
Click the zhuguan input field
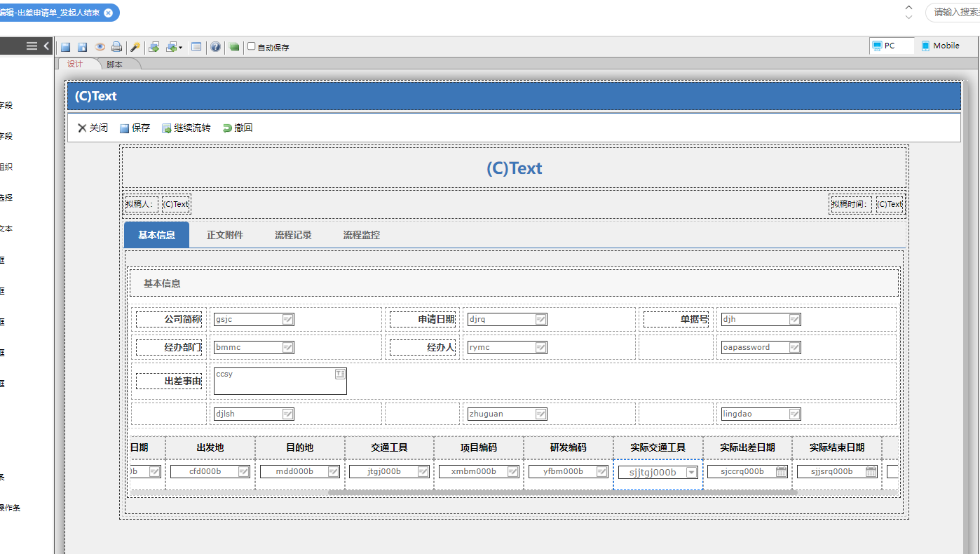point(507,414)
